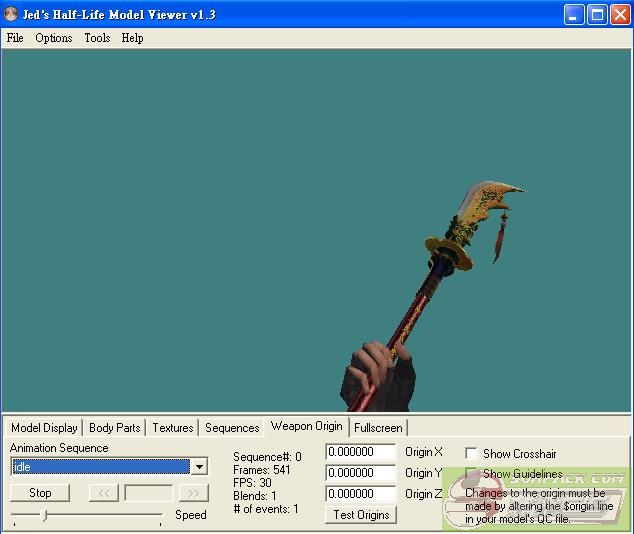Open the Tools menu

coord(97,38)
